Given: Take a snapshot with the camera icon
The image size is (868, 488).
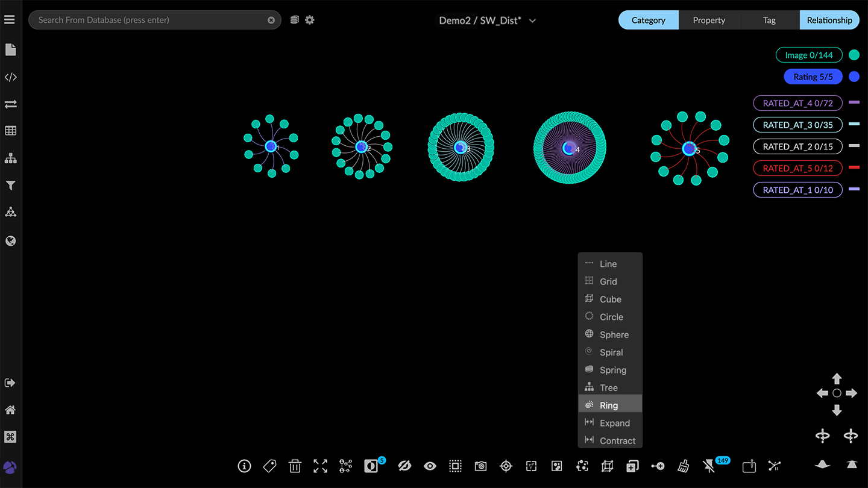Looking at the screenshot, I should pos(480,466).
